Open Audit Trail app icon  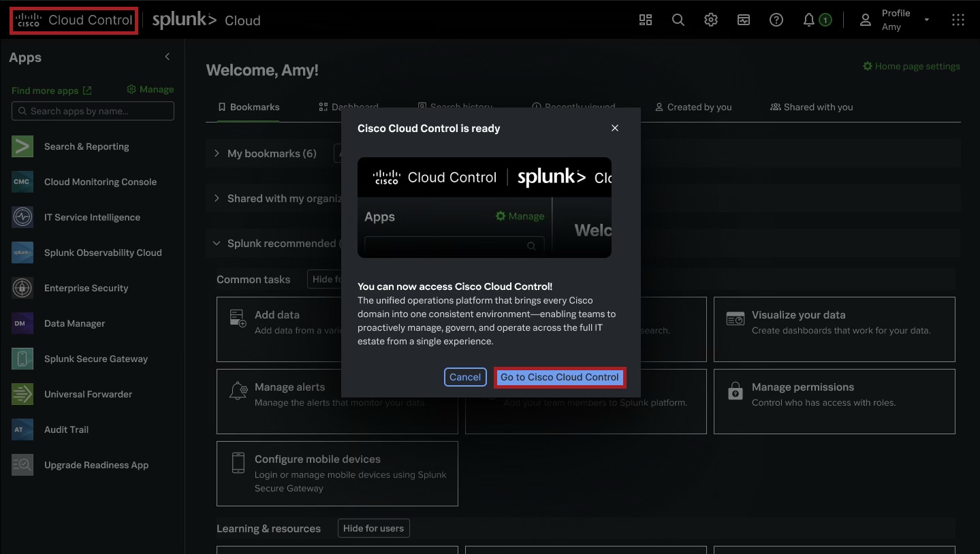(22, 429)
